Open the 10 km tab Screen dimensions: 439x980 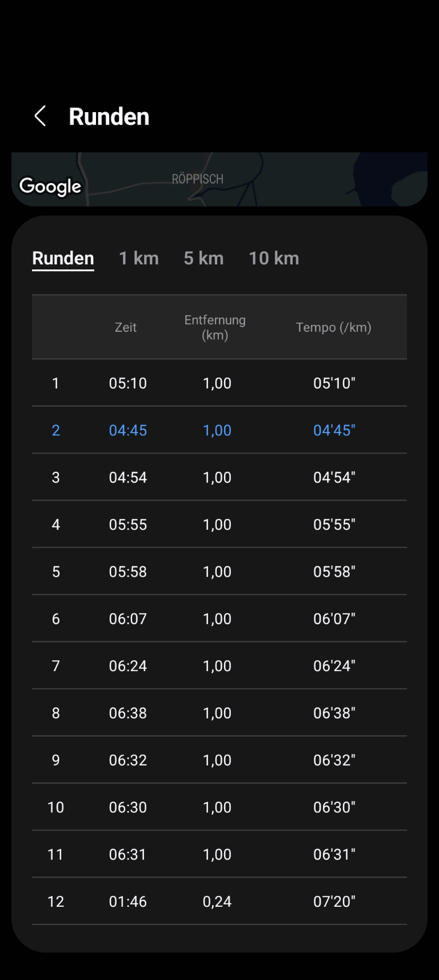pyautogui.click(x=274, y=259)
